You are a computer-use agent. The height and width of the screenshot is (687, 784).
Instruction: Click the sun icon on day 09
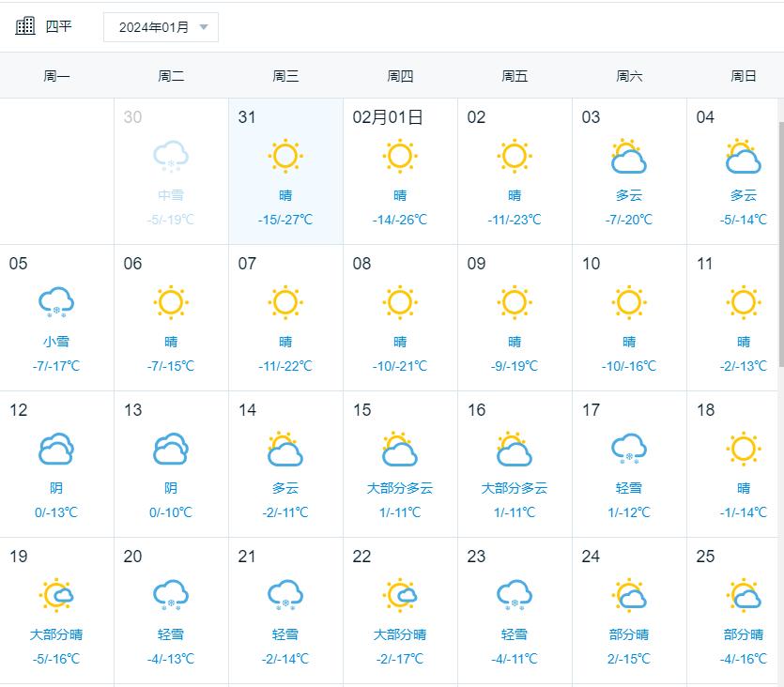pos(515,302)
